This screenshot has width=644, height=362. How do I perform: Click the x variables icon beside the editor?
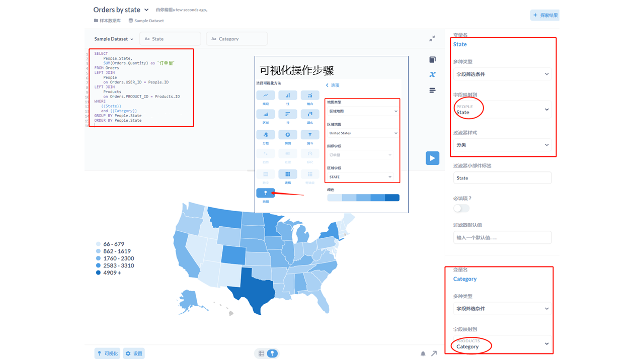click(432, 74)
